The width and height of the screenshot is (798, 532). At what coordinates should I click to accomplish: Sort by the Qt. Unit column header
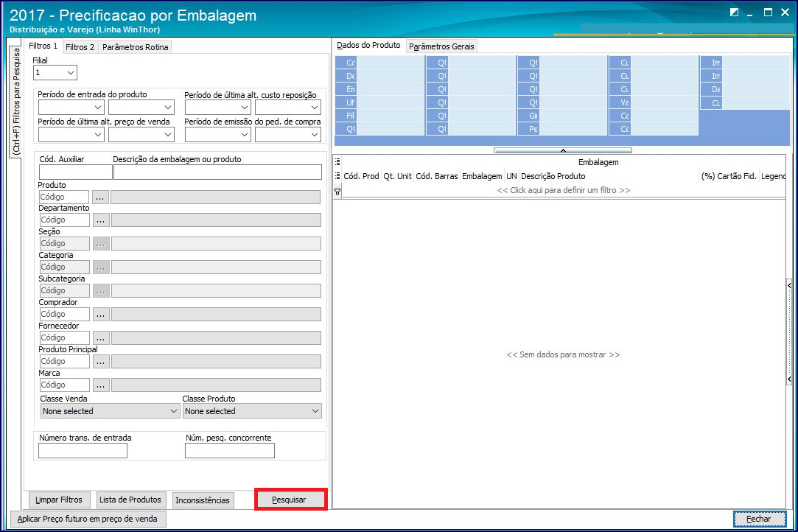(397, 176)
